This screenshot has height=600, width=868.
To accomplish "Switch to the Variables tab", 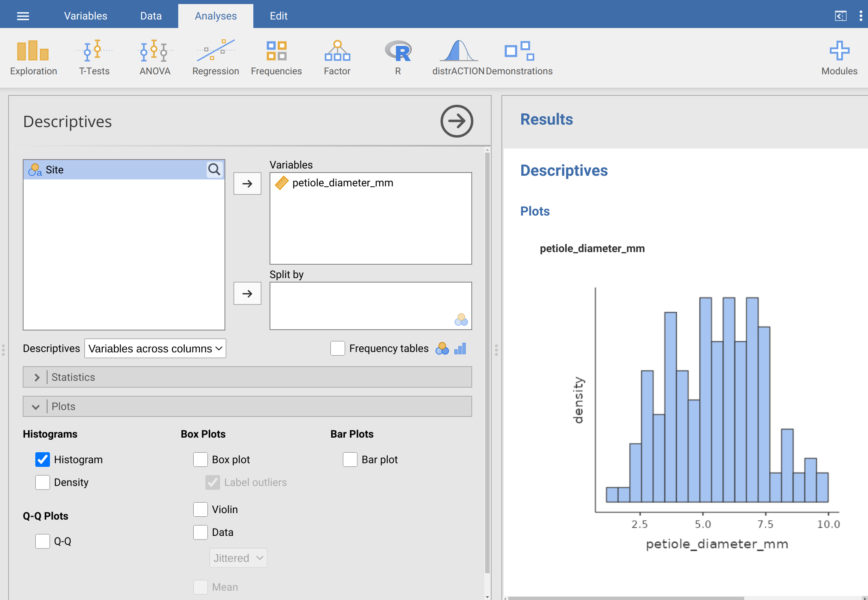I will coord(86,16).
